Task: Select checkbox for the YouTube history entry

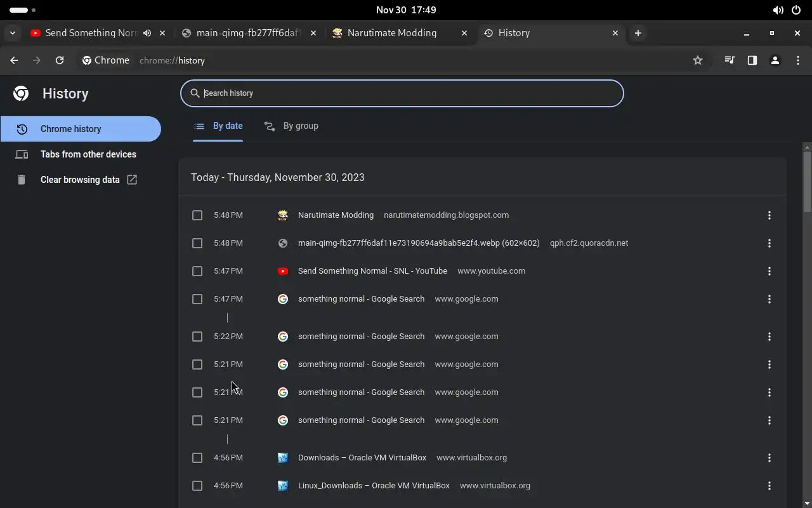Action: click(197, 271)
